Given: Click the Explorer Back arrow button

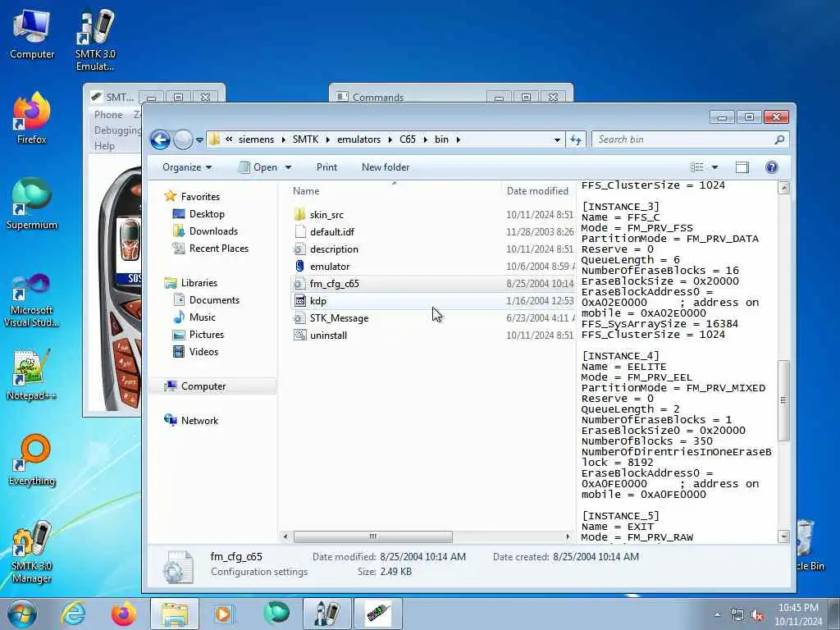Looking at the screenshot, I should tap(160, 139).
